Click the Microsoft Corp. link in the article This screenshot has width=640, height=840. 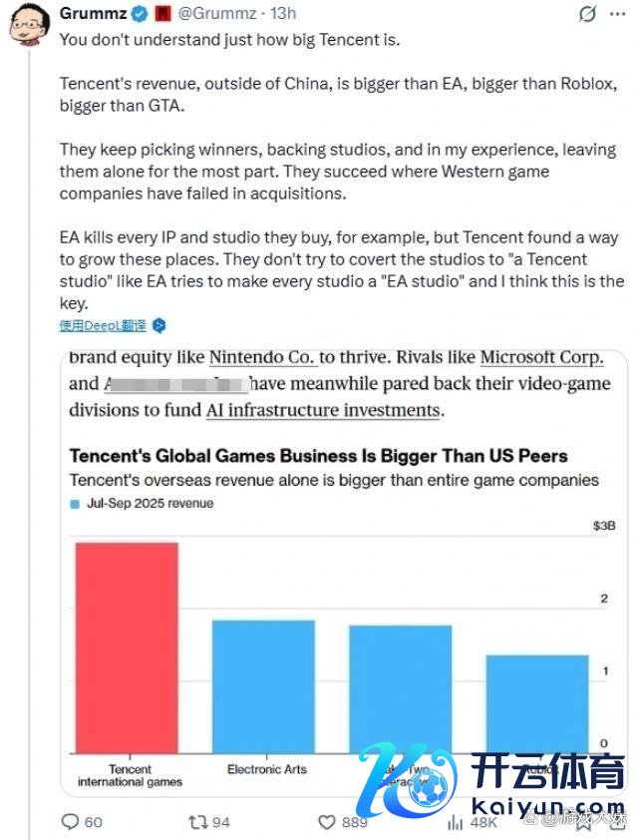coord(541,358)
